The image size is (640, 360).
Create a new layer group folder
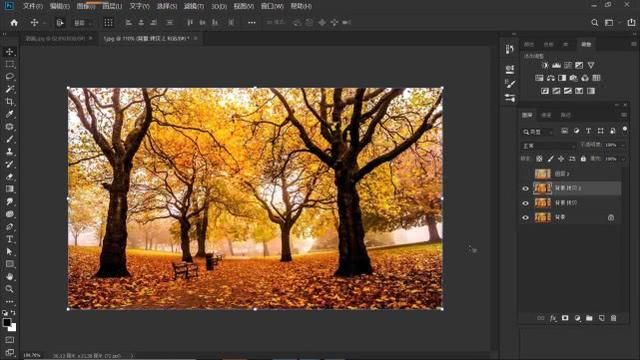[589, 318]
